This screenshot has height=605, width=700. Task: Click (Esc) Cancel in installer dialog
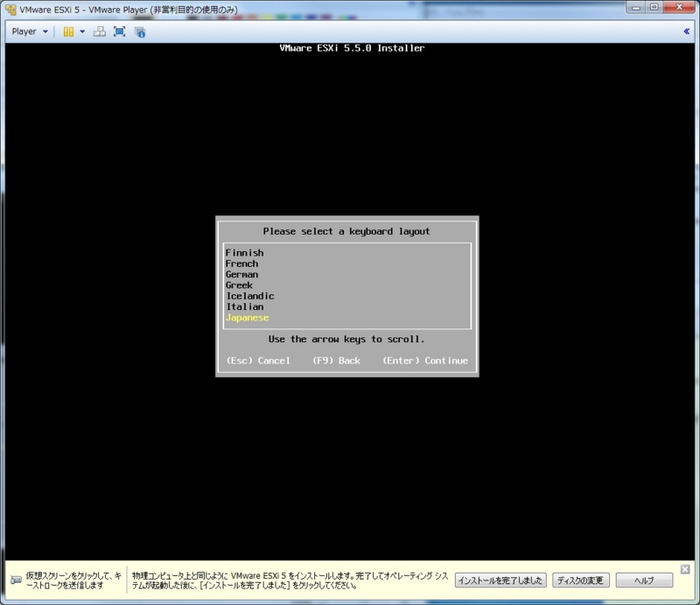tap(258, 361)
